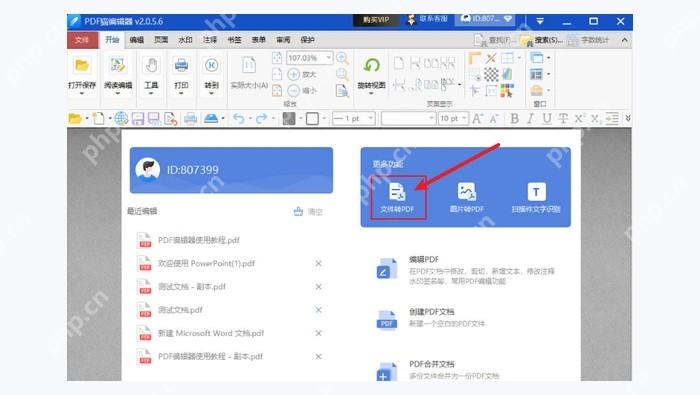
Task: Open recent file PDF编辑器使用教程.pdf
Action: [199, 240]
